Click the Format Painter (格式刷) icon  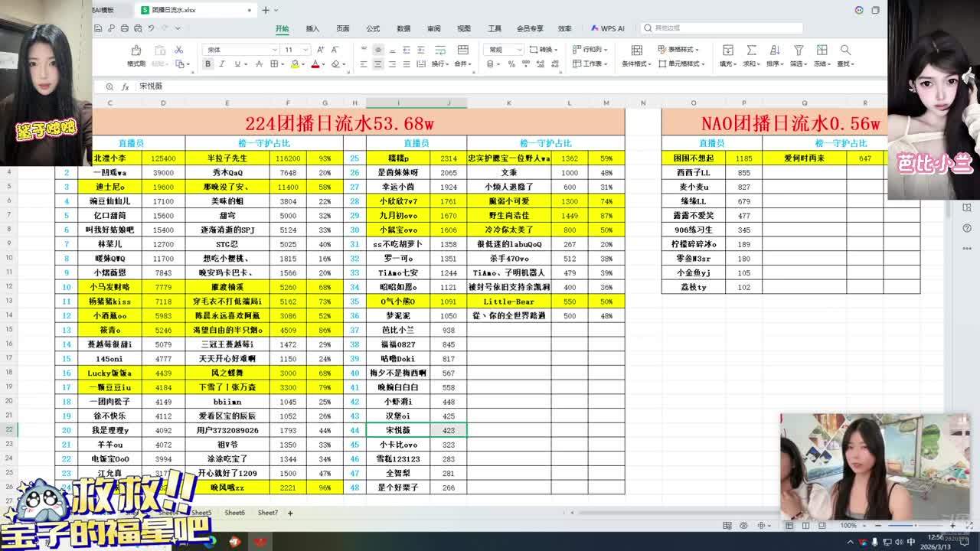(x=136, y=51)
